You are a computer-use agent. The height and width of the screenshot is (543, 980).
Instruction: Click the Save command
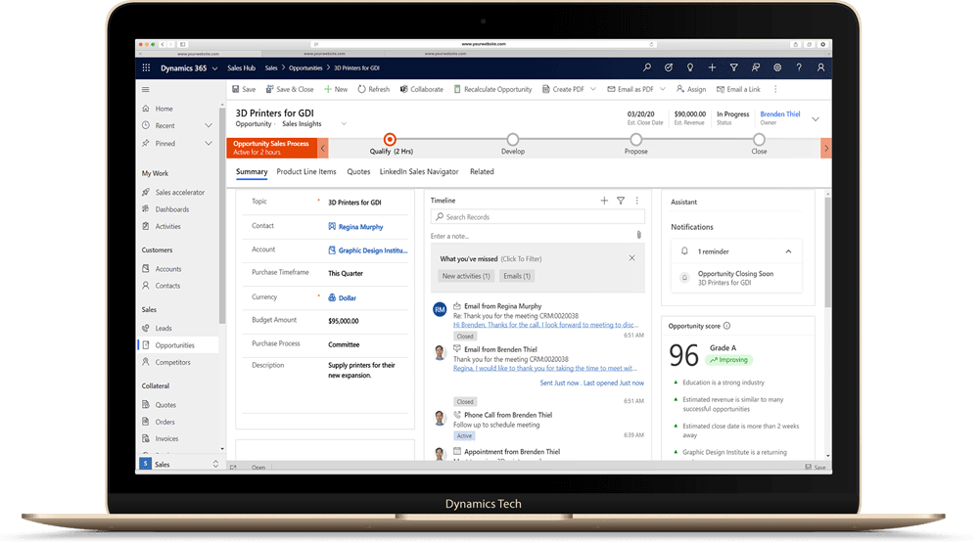244,89
